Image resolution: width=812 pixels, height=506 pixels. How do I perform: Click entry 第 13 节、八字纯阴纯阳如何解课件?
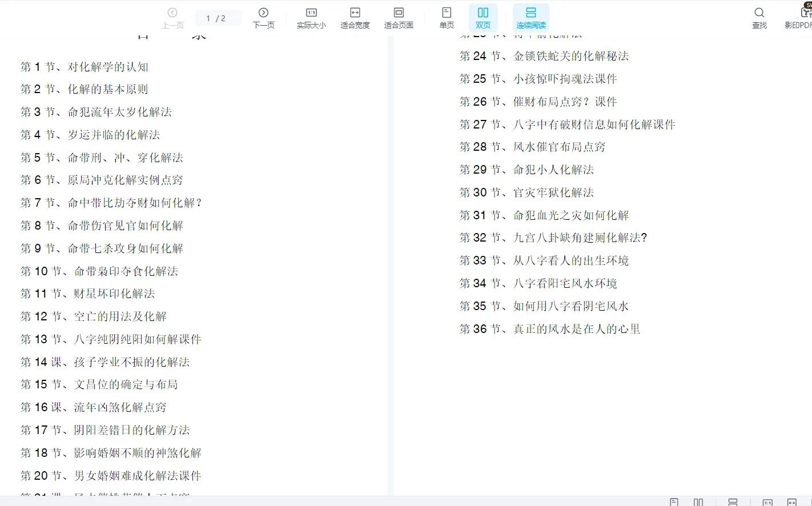(x=111, y=339)
